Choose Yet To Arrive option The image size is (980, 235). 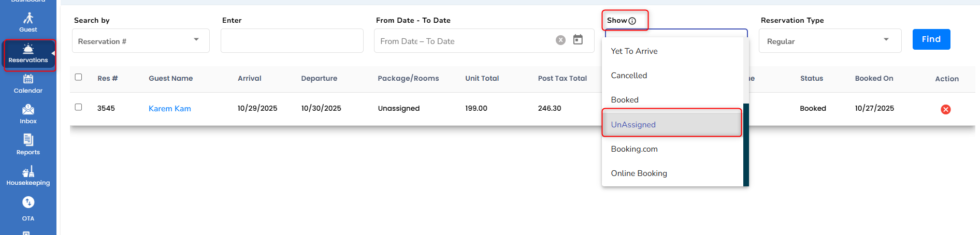coord(634,51)
